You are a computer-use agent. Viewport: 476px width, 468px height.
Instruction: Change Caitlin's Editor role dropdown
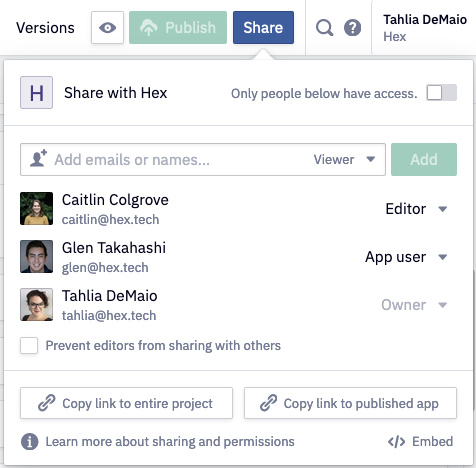coord(416,209)
